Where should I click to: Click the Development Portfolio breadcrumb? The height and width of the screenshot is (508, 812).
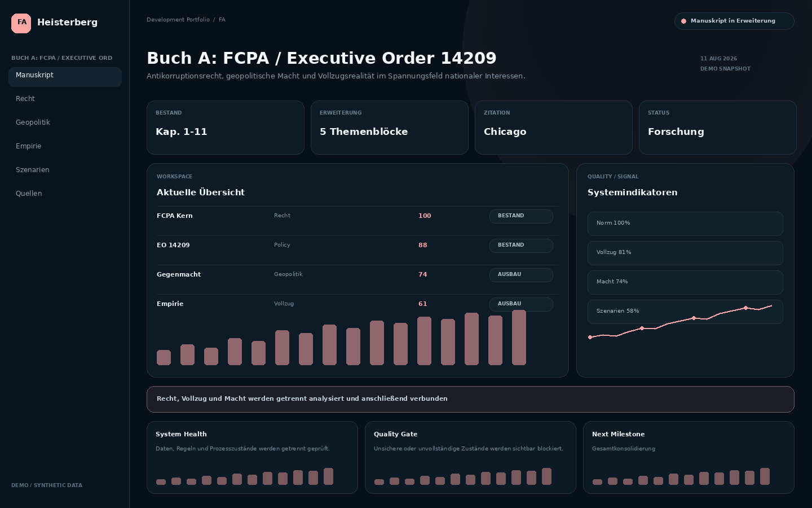[178, 20]
